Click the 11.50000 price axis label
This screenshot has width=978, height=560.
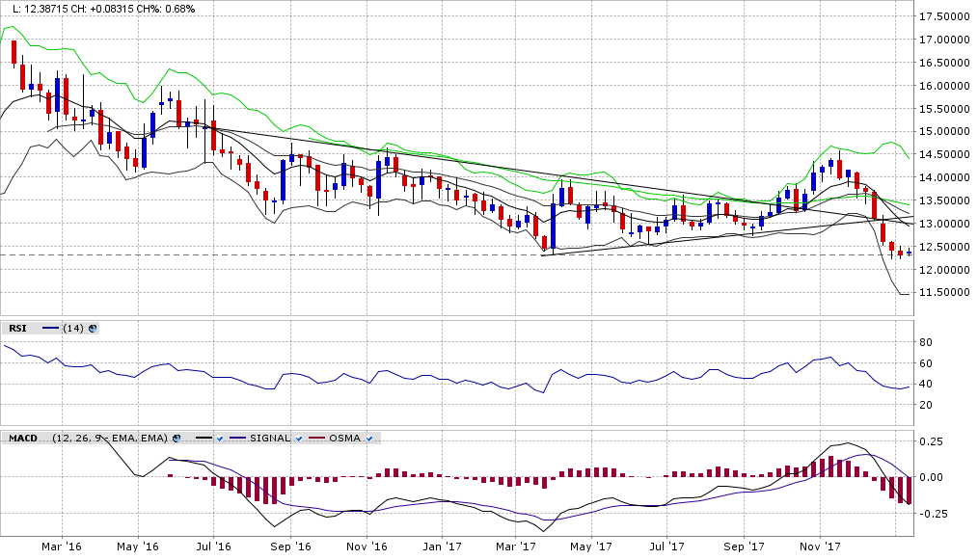click(x=944, y=292)
